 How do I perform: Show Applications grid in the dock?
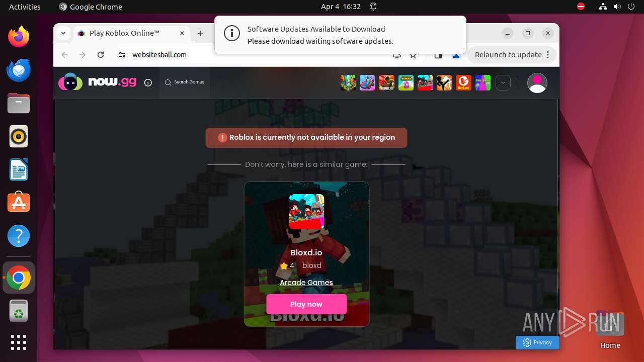coord(19,342)
